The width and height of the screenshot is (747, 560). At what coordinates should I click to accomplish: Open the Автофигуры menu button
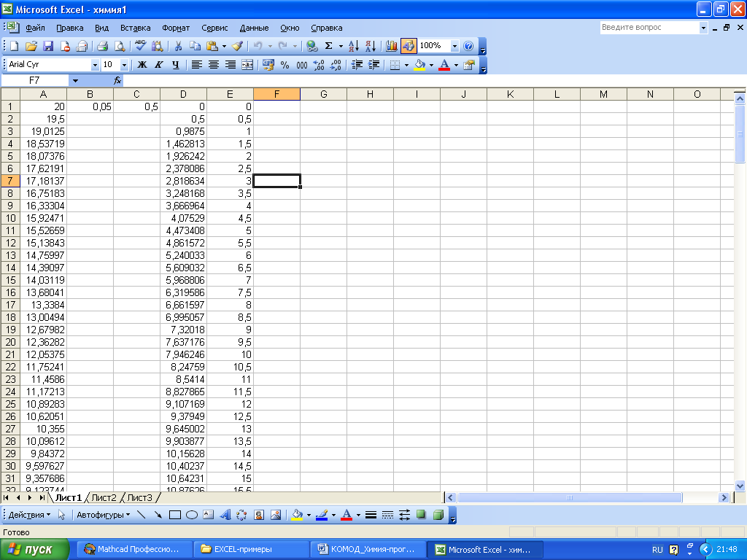tap(103, 515)
